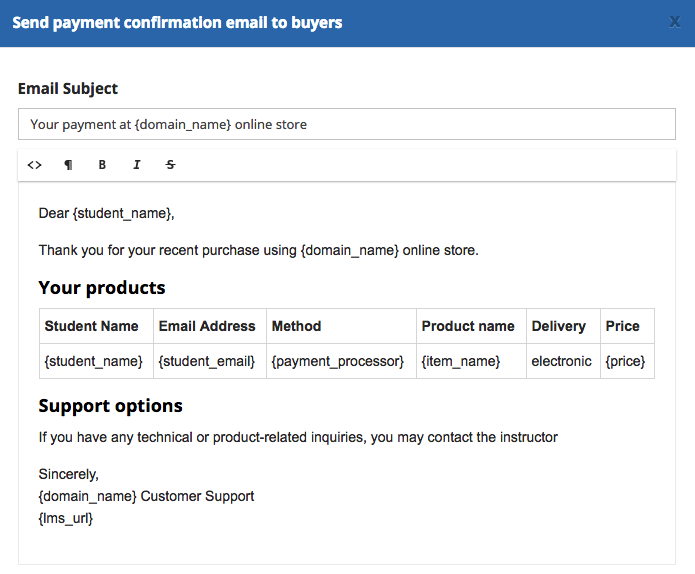Screen dimensions: 695x574
Task: Click the 'Dear {student_name},' greeting line
Action: [106, 214]
